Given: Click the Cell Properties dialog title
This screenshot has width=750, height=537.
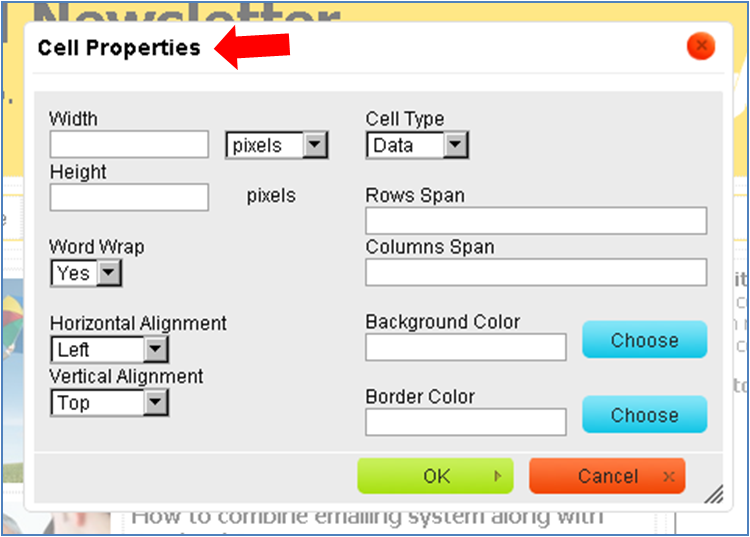Looking at the screenshot, I should point(119,48).
